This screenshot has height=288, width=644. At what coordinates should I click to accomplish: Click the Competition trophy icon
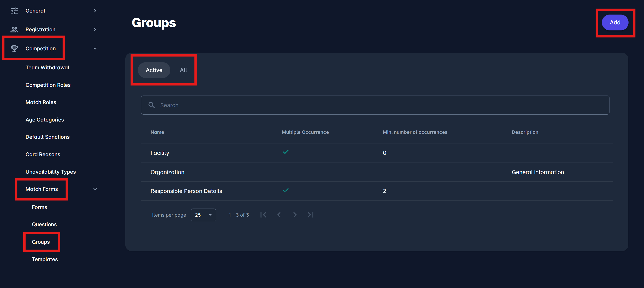click(14, 48)
